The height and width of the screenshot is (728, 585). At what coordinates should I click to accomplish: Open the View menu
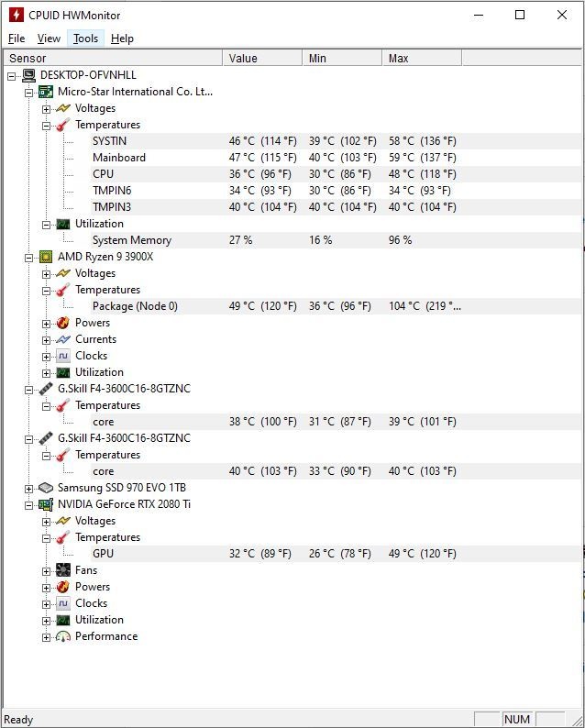49,39
